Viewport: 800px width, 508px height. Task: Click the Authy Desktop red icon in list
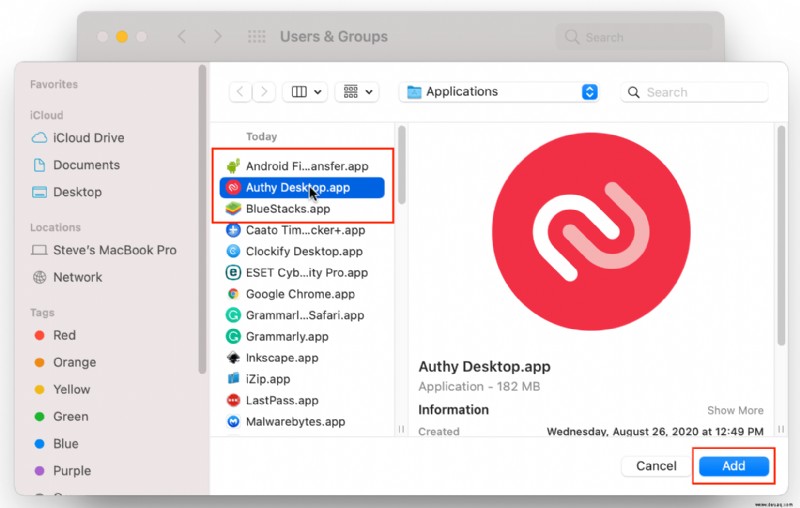[x=233, y=187]
